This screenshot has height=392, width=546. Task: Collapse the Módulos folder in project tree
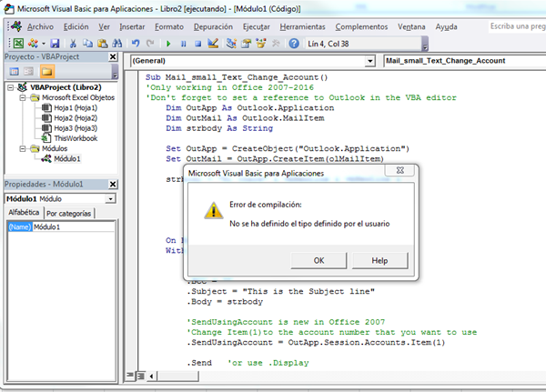click(x=23, y=147)
